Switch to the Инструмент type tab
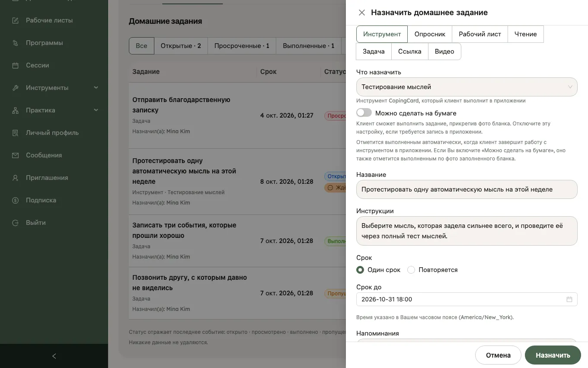The width and height of the screenshot is (588, 368). [382, 34]
